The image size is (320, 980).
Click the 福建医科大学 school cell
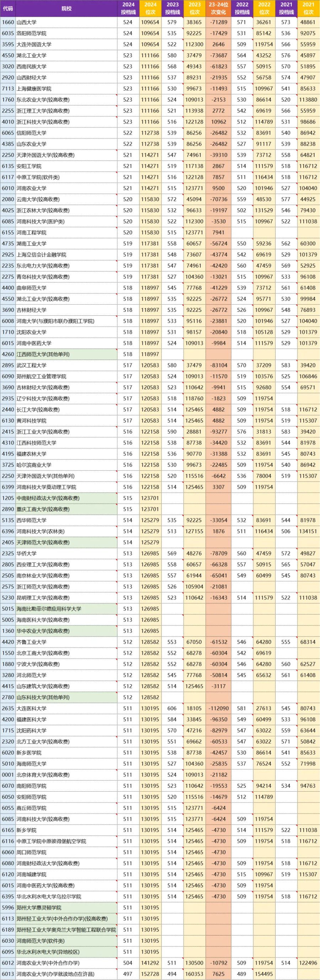coord(66,719)
